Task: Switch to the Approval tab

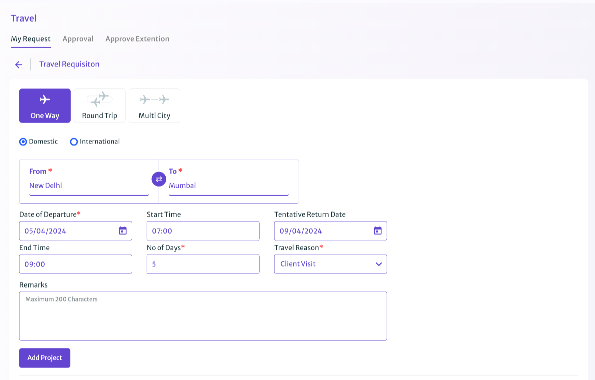Action: click(x=78, y=39)
